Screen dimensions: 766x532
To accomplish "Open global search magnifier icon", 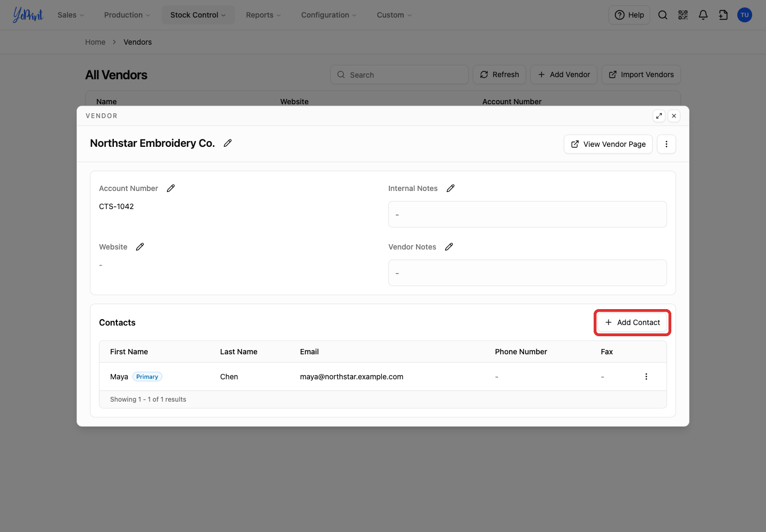I will [663, 15].
